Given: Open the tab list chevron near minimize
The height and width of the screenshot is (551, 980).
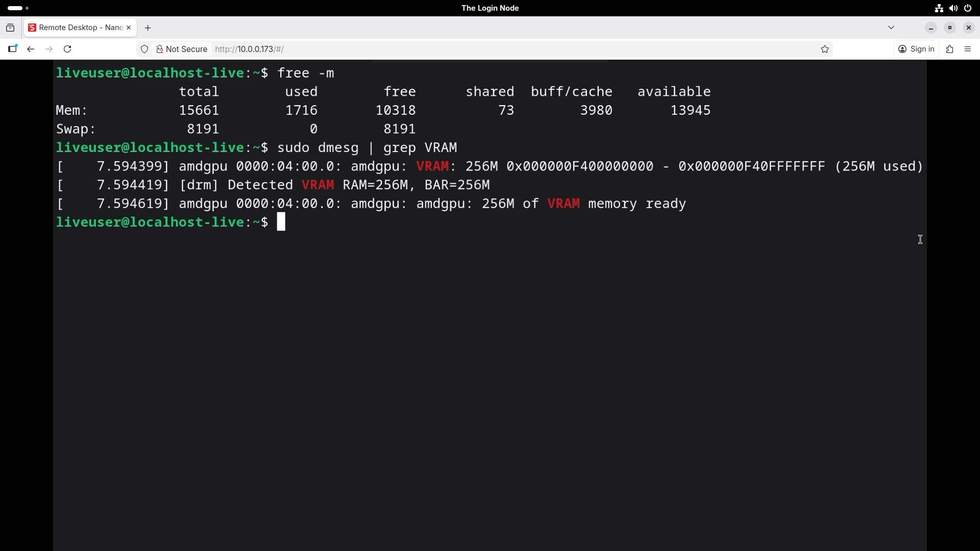Looking at the screenshot, I should click(x=892, y=28).
